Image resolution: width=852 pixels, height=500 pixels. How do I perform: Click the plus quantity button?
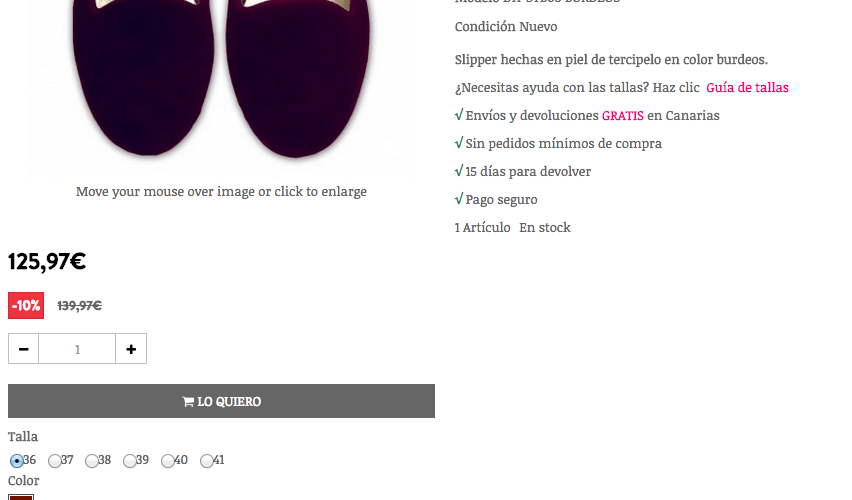click(131, 349)
